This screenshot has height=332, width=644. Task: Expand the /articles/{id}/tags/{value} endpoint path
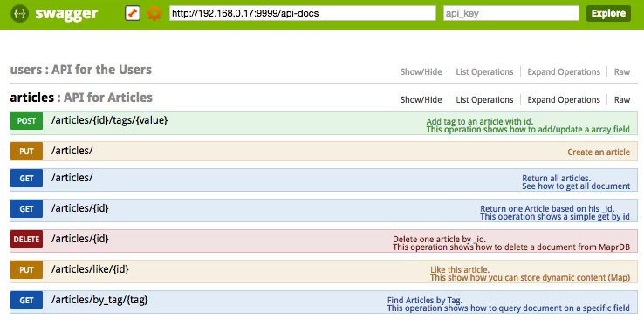coord(109,120)
